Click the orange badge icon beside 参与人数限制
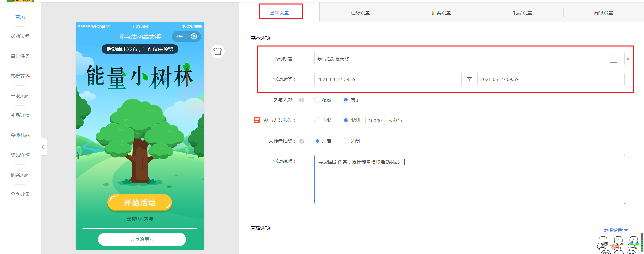Image resolution: width=644 pixels, height=254 pixels. 257,120
